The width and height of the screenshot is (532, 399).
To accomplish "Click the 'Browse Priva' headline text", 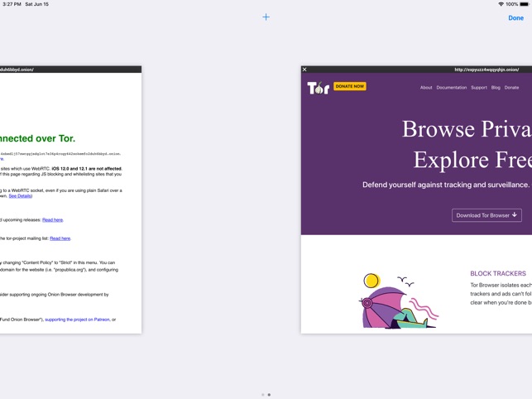I will click(467, 129).
